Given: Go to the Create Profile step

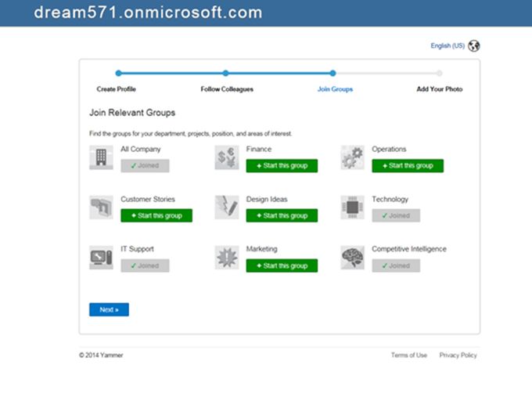Looking at the screenshot, I should coord(116,89).
